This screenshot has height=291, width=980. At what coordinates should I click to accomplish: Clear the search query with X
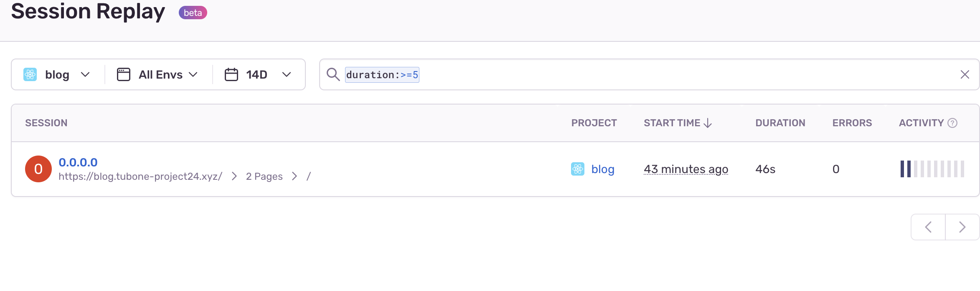tap(965, 74)
